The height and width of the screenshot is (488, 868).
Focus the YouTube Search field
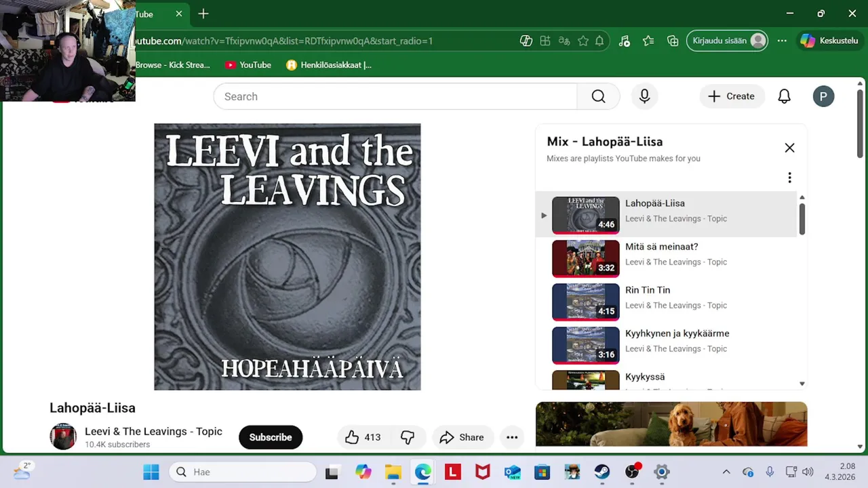(x=395, y=96)
